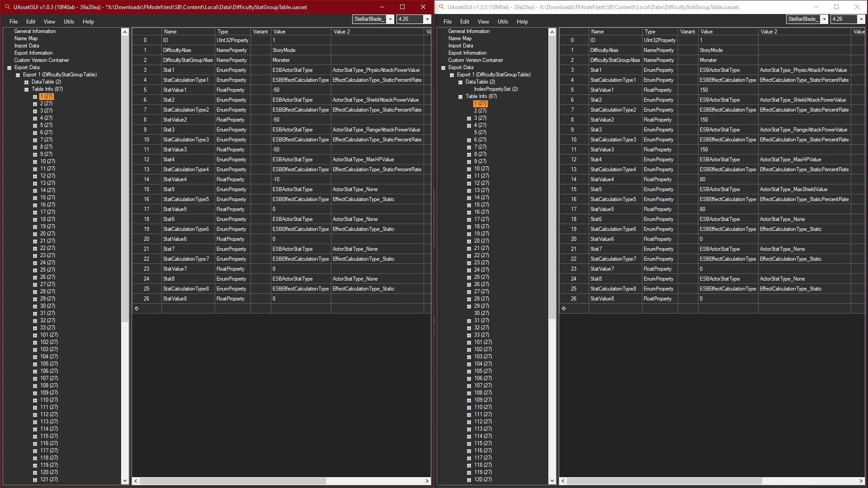Screen dimensions: 868x488
Task: Click left grid horizontal scrollbar thumb
Action: 233,481
